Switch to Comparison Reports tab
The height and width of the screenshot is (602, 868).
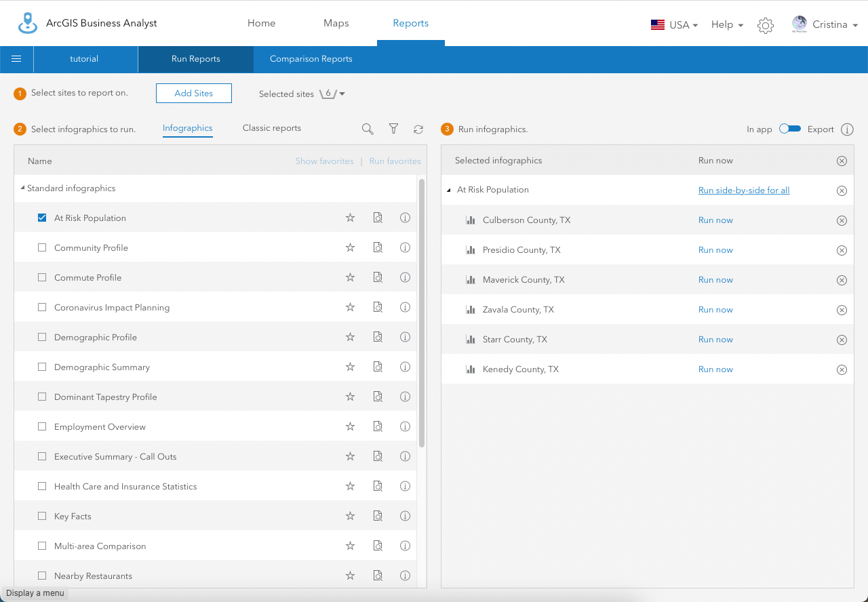pyautogui.click(x=311, y=59)
